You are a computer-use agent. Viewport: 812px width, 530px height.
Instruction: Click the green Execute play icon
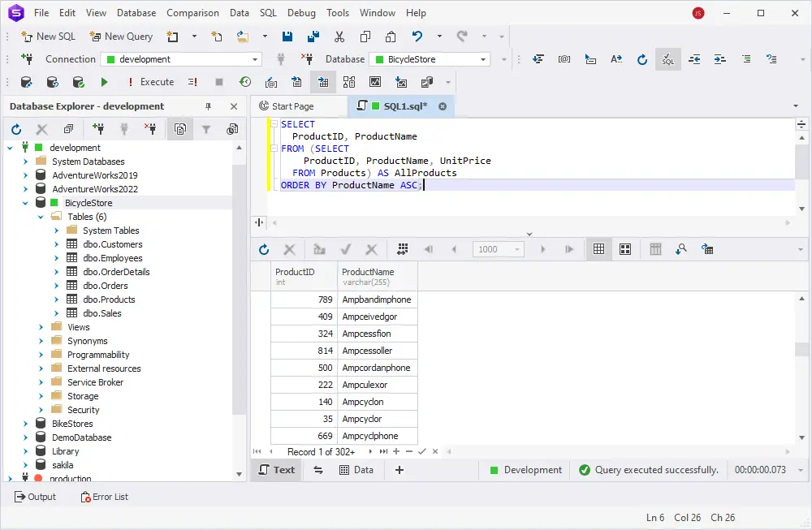click(x=104, y=82)
